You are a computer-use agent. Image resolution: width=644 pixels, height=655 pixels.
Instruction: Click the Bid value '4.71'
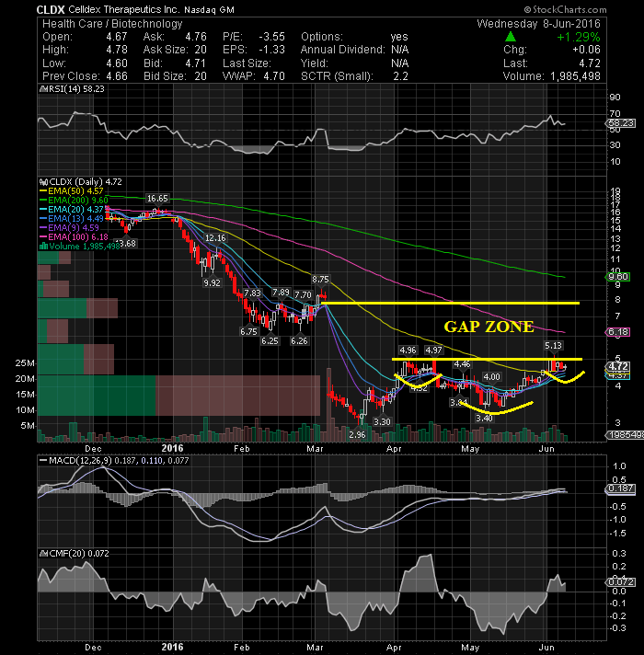pos(195,63)
